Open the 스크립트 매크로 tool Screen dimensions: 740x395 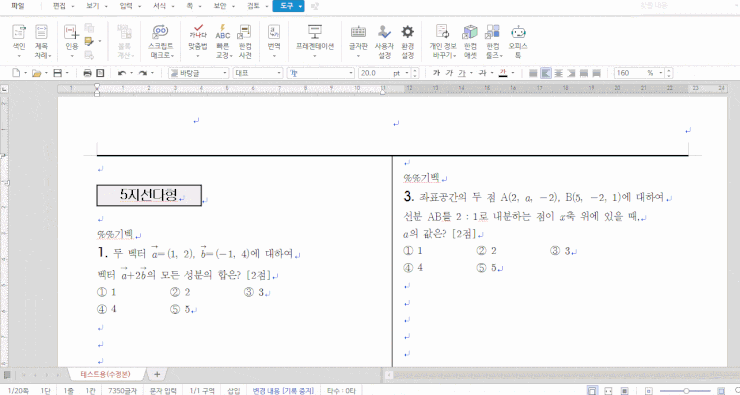(161, 42)
